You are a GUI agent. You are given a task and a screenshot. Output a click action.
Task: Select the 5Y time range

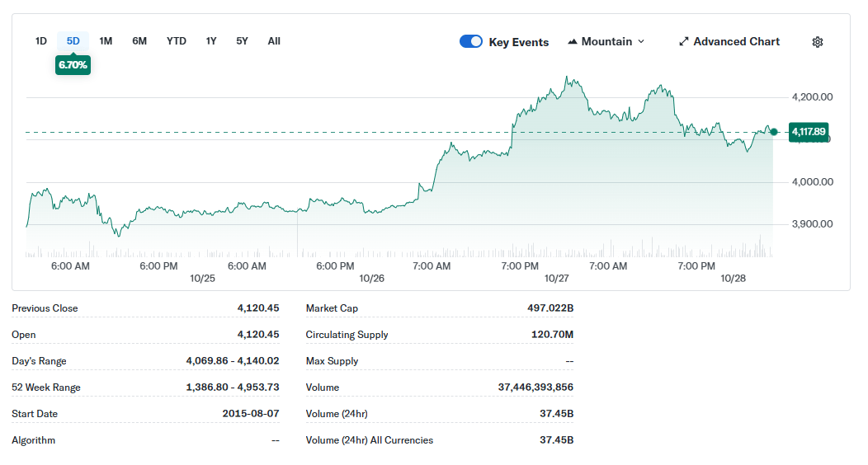tap(242, 41)
